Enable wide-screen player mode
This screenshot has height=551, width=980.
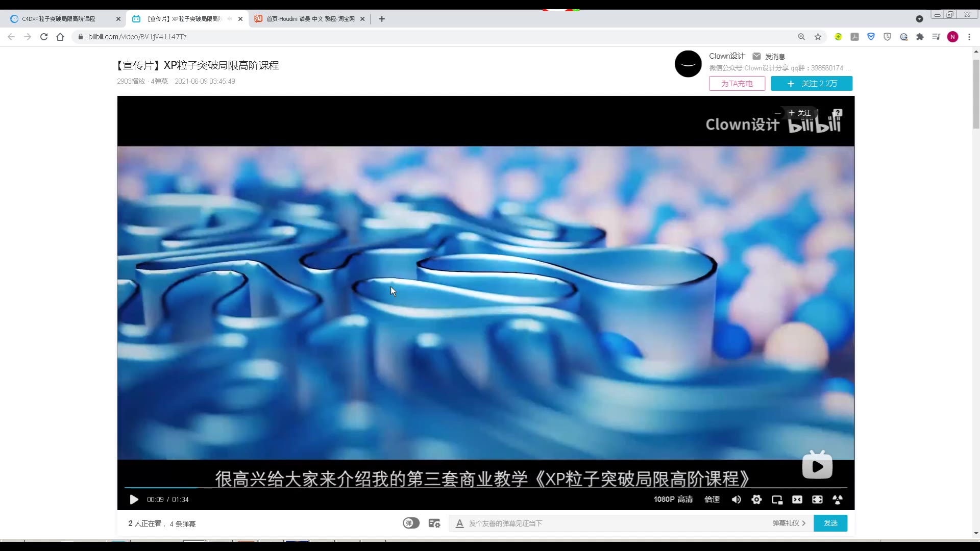(x=797, y=499)
